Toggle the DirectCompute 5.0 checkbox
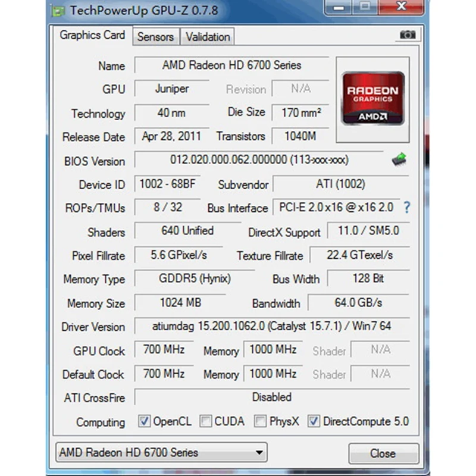Image resolution: width=476 pixels, height=476 pixels. 314,421
